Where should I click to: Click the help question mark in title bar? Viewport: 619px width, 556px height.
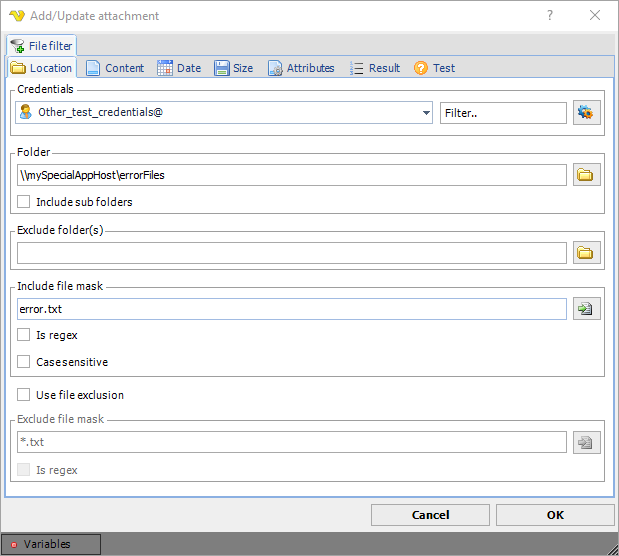click(x=549, y=16)
